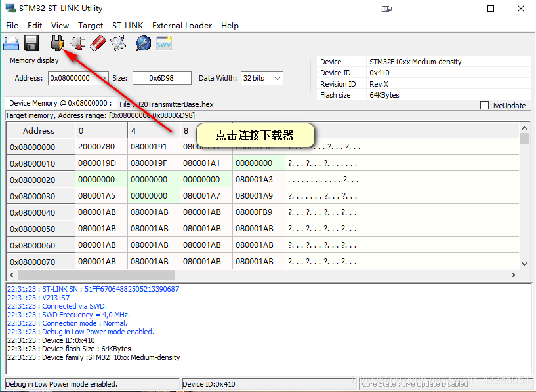Open the File menu

pos(12,26)
